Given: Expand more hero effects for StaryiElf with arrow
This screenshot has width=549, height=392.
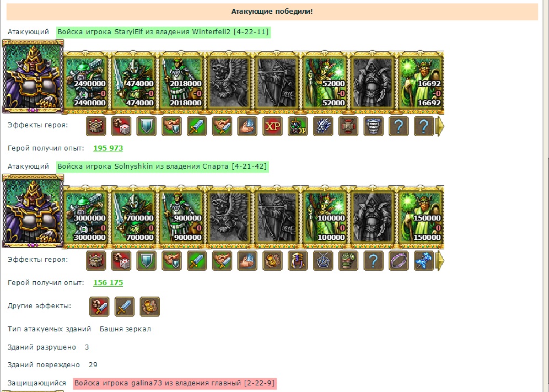Looking at the screenshot, I should pyautogui.click(x=440, y=126).
